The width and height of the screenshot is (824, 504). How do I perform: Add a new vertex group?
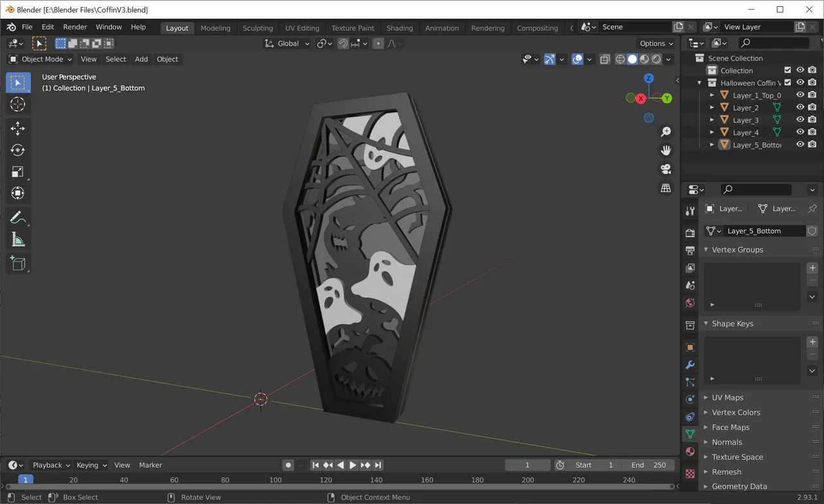(x=812, y=268)
